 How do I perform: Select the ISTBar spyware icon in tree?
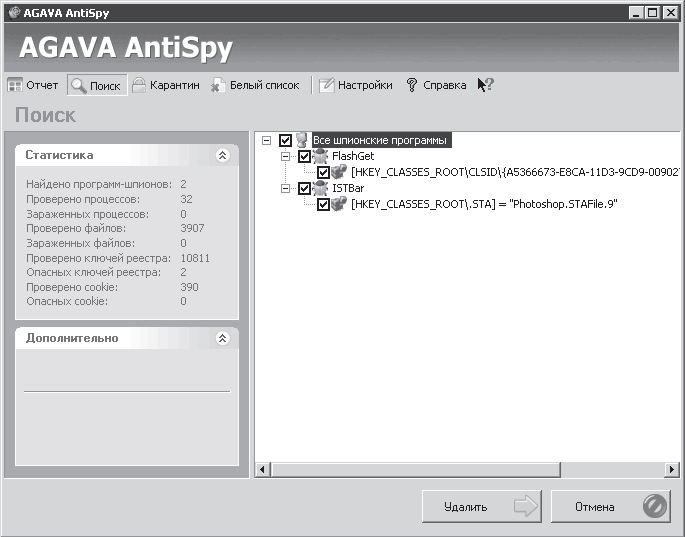click(321, 188)
